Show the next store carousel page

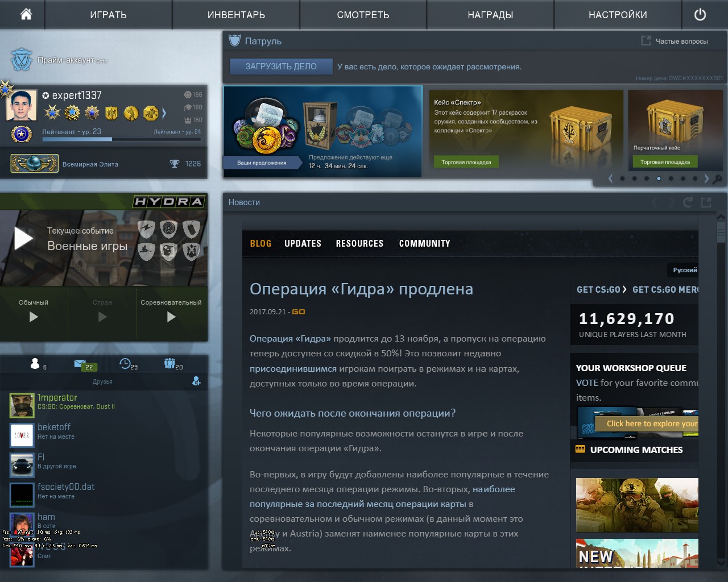(707, 178)
